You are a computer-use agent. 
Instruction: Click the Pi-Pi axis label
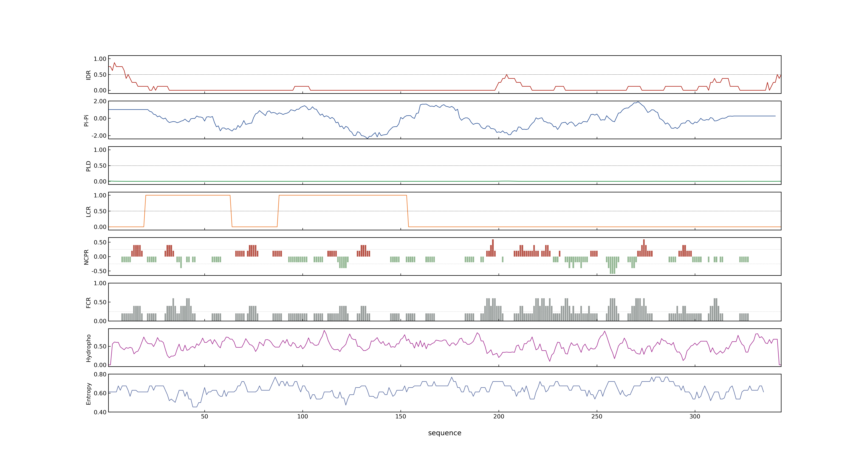point(86,120)
